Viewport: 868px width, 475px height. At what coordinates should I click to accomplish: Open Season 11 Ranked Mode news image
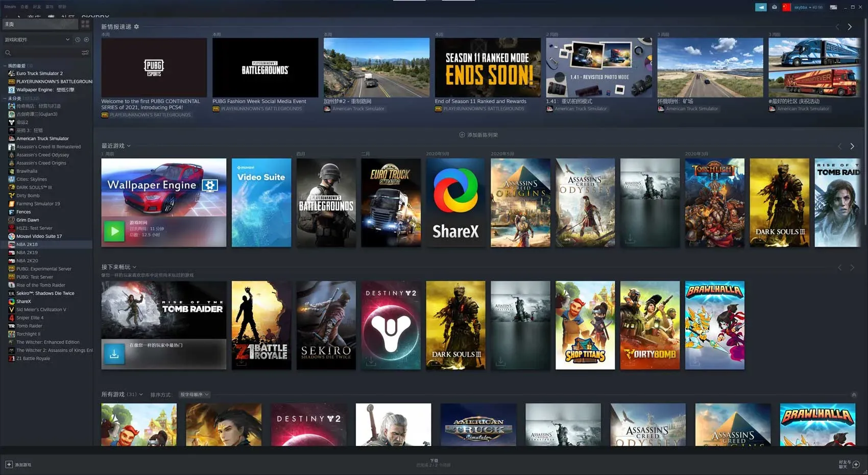point(488,67)
